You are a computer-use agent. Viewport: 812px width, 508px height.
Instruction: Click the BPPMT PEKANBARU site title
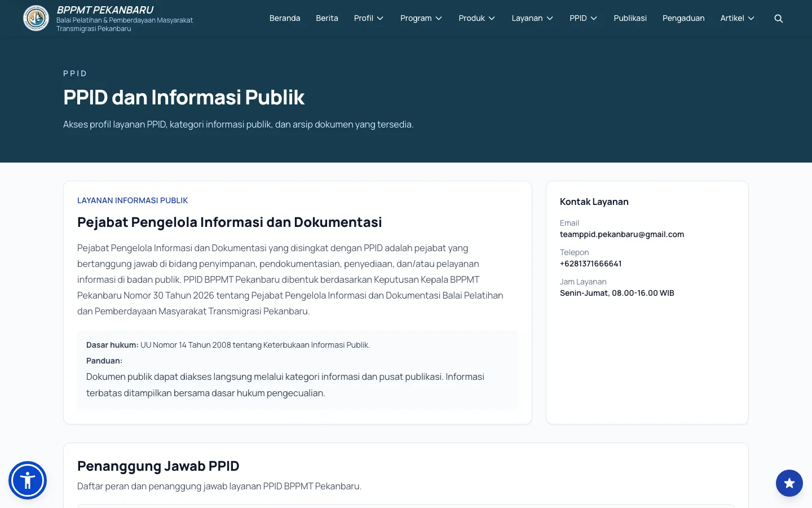click(105, 10)
